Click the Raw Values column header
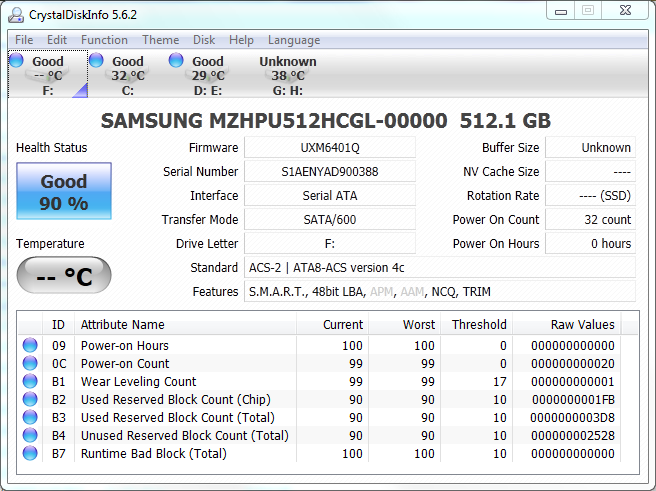This screenshot has height=491, width=656. (582, 324)
